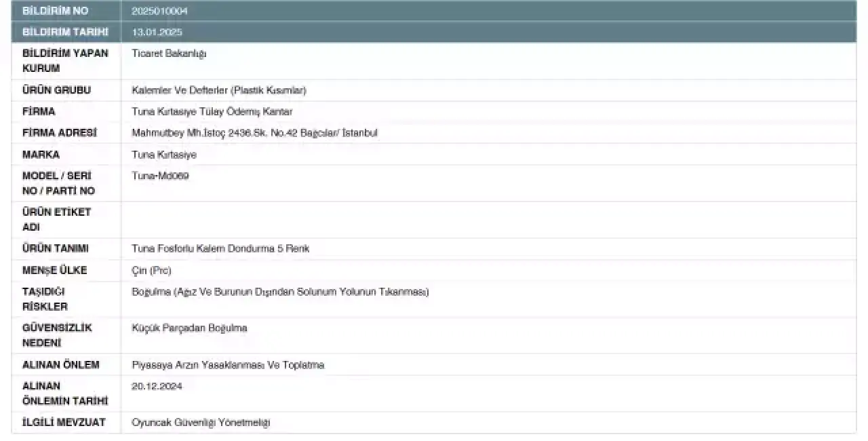
Task: Click the BİLDİRİM TARİHİ header label
Action: click(x=65, y=33)
